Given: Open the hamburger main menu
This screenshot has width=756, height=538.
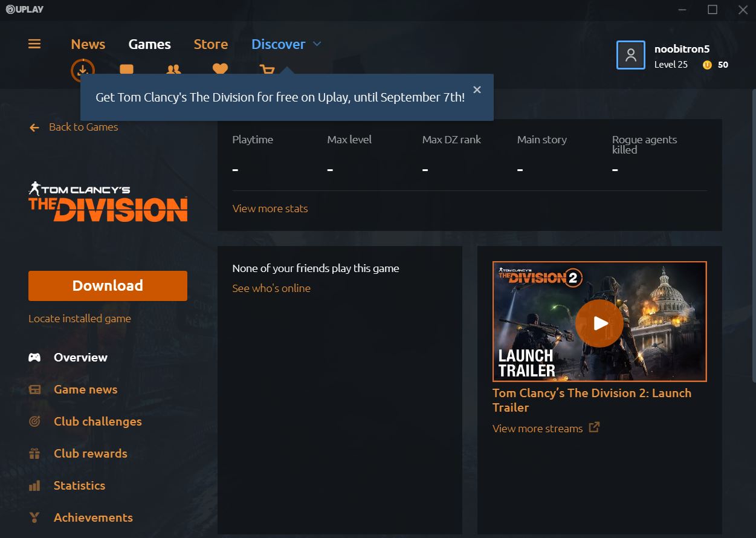Looking at the screenshot, I should point(34,44).
